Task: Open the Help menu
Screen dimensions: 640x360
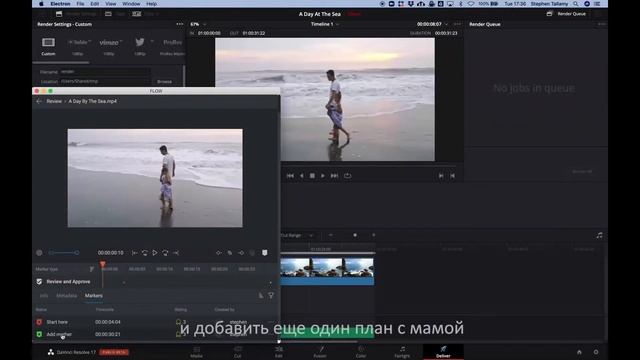Action: point(151,4)
